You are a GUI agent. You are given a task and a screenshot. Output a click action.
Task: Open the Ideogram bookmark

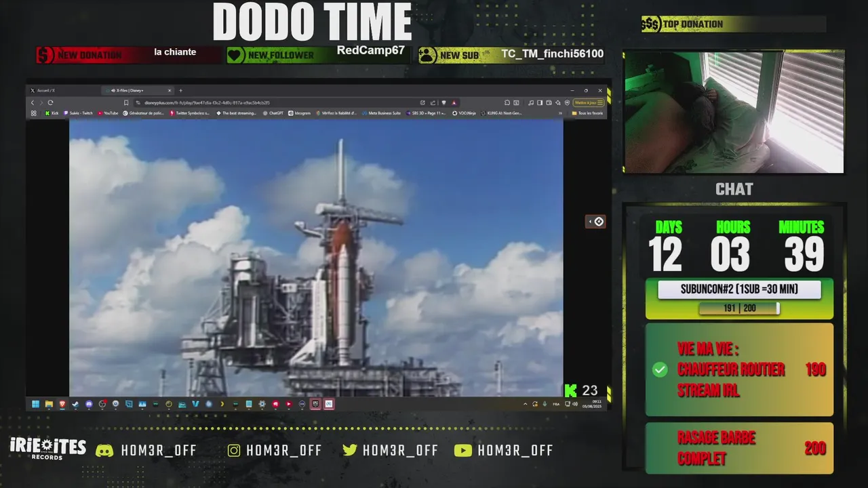299,113
